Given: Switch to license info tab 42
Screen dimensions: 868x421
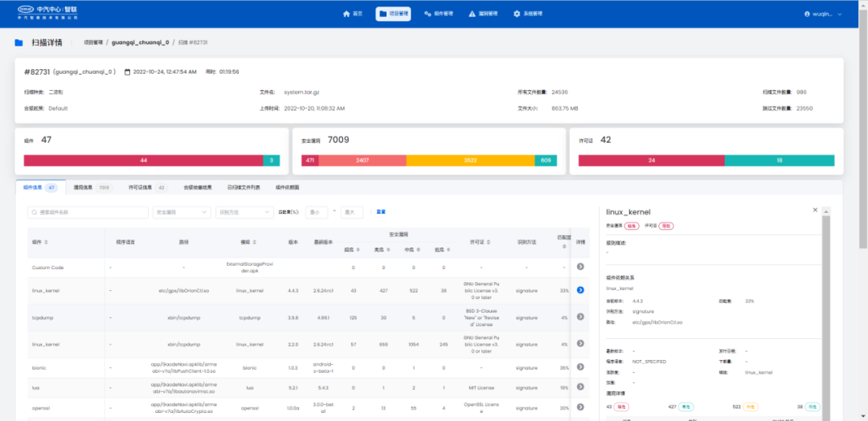Looking at the screenshot, I should tap(148, 188).
